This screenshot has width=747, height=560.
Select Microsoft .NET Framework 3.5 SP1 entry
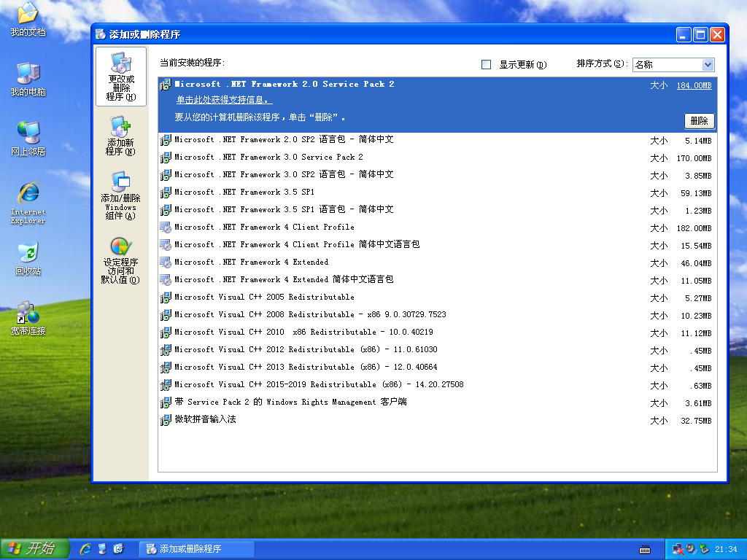[x=438, y=192]
